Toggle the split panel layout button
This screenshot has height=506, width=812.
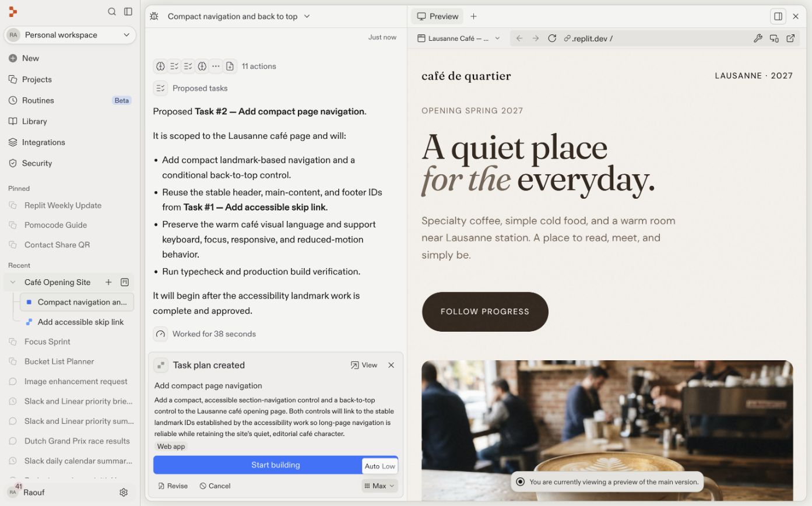coord(778,16)
